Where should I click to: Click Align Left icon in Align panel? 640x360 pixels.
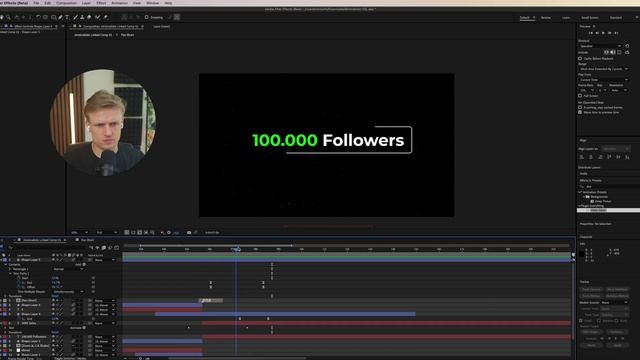[x=582, y=157]
